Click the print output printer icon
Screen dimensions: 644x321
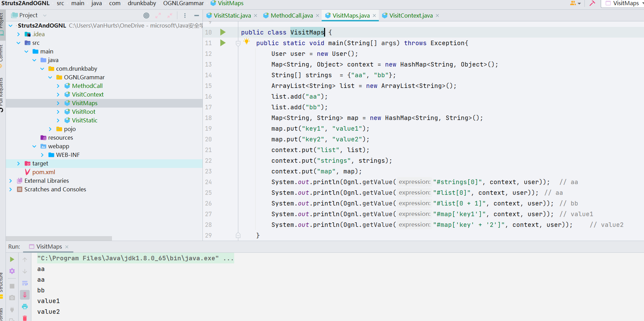pos(25,307)
